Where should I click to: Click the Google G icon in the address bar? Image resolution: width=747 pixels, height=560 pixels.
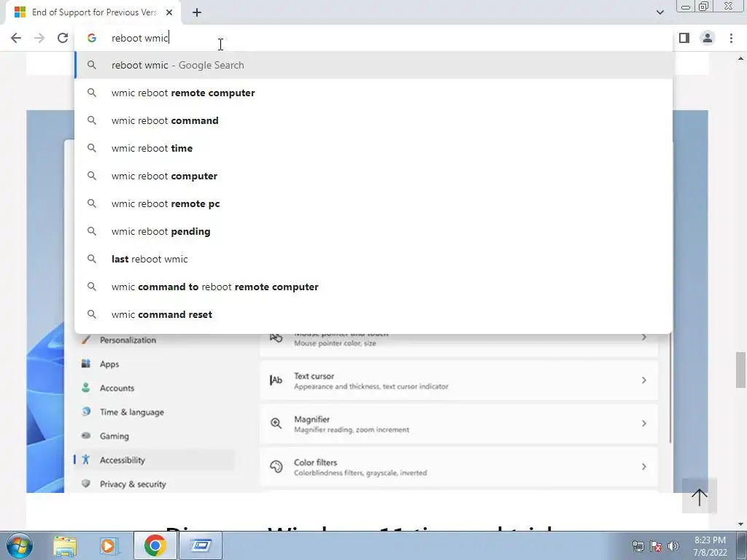pyautogui.click(x=92, y=38)
